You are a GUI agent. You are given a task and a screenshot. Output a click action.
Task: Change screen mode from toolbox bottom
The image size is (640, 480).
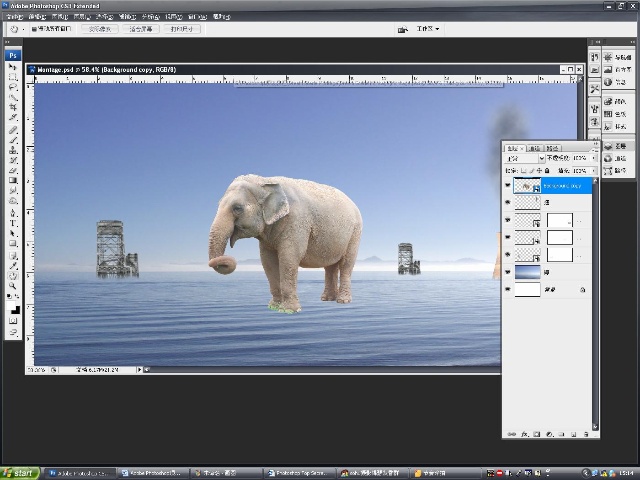13,333
